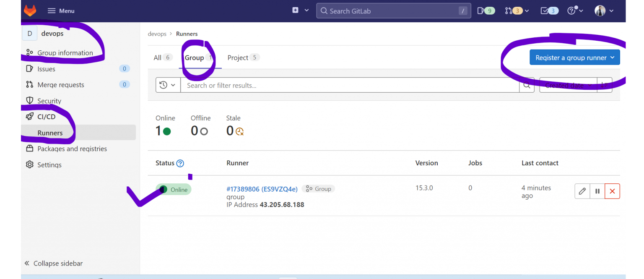Edit the runner with pencil icon
644x279 pixels.
582,191
